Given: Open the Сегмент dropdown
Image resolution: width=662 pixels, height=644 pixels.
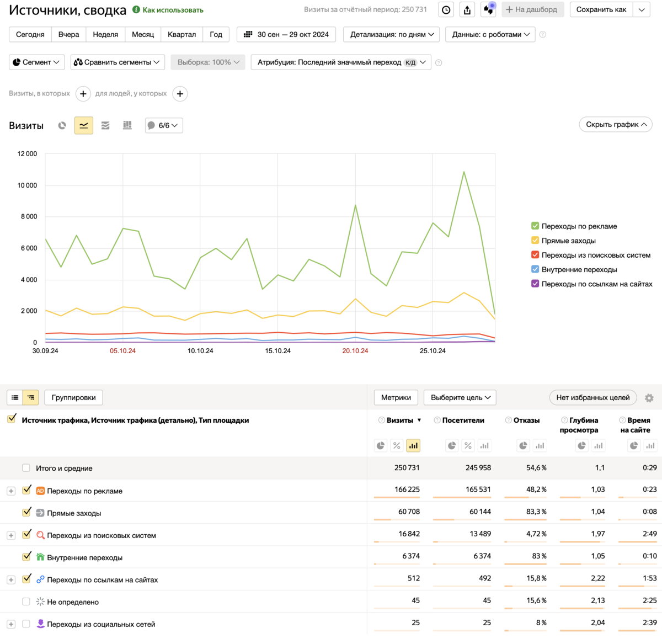Looking at the screenshot, I should [37, 62].
